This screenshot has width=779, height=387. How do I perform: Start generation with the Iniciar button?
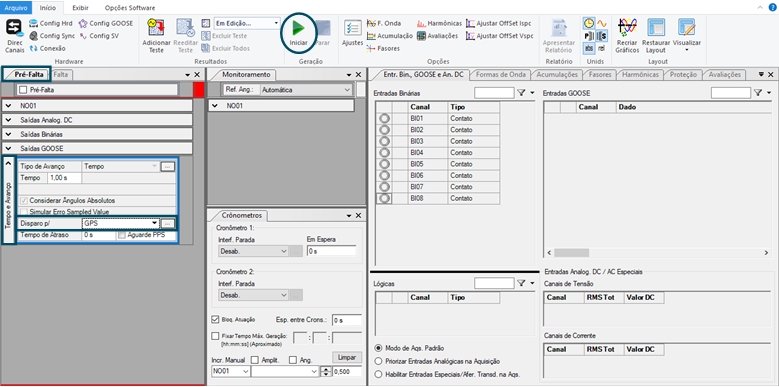tap(299, 32)
